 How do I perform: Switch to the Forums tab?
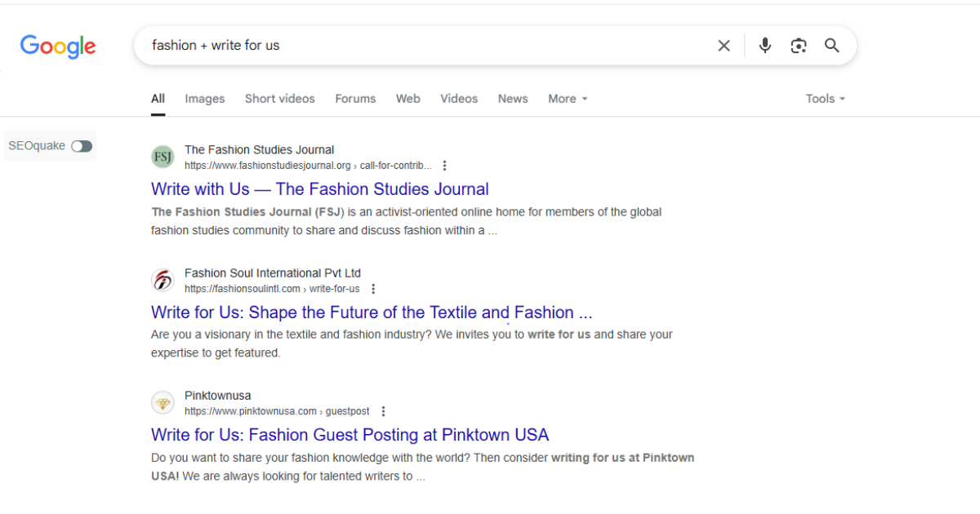tap(355, 99)
